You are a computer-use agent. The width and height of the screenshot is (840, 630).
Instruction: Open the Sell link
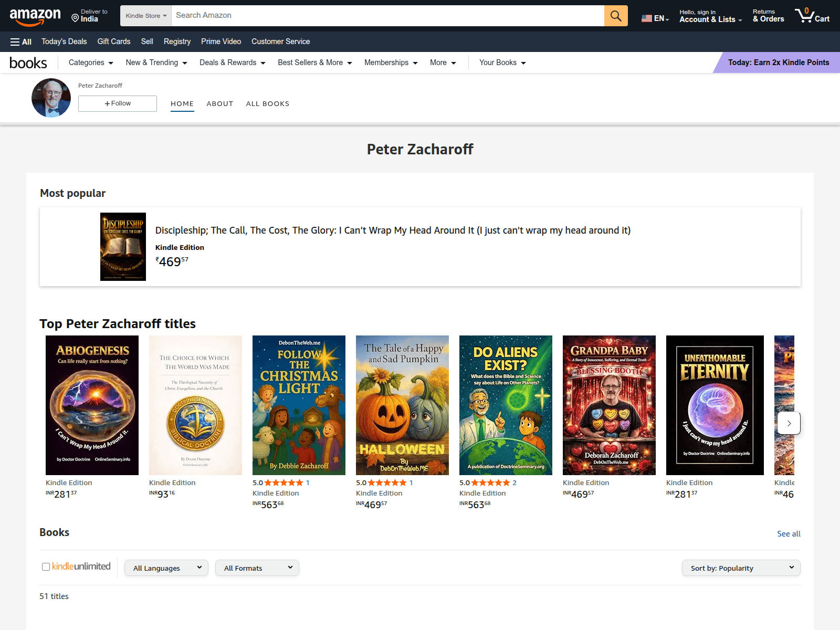tap(147, 41)
